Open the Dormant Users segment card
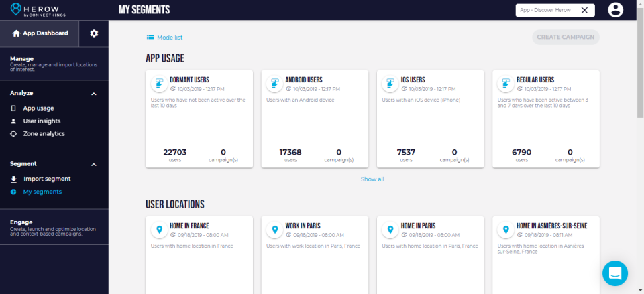 [199, 119]
